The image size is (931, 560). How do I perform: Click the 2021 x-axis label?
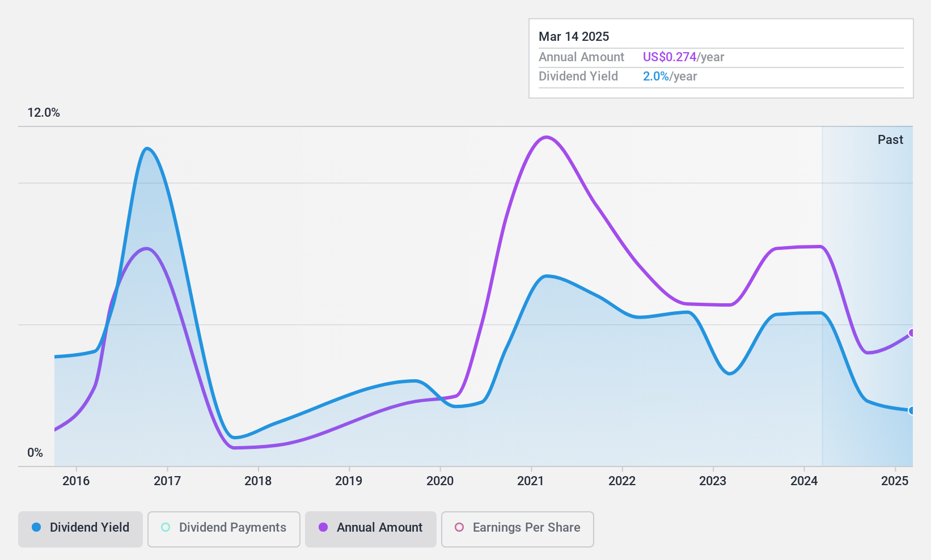tap(531, 481)
